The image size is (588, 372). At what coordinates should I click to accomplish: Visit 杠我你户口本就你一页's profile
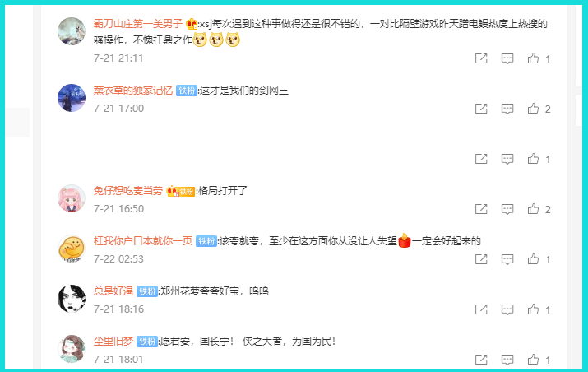pyautogui.click(x=143, y=240)
